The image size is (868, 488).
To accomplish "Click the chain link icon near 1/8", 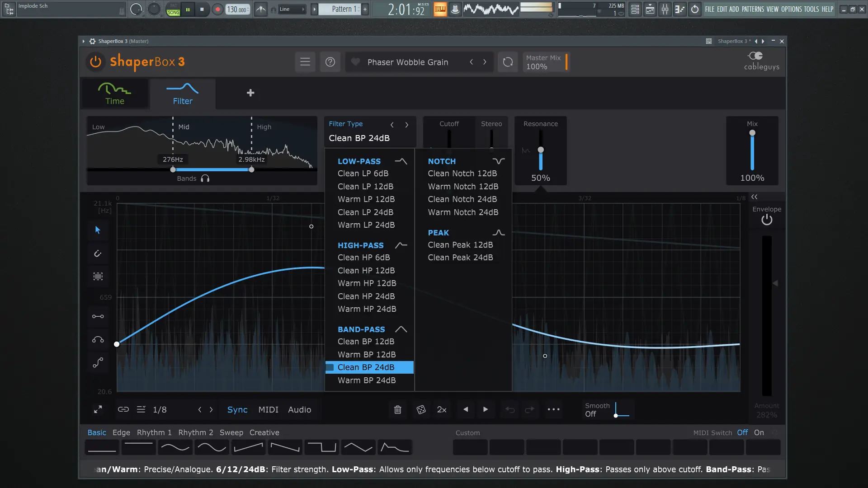I will point(123,409).
